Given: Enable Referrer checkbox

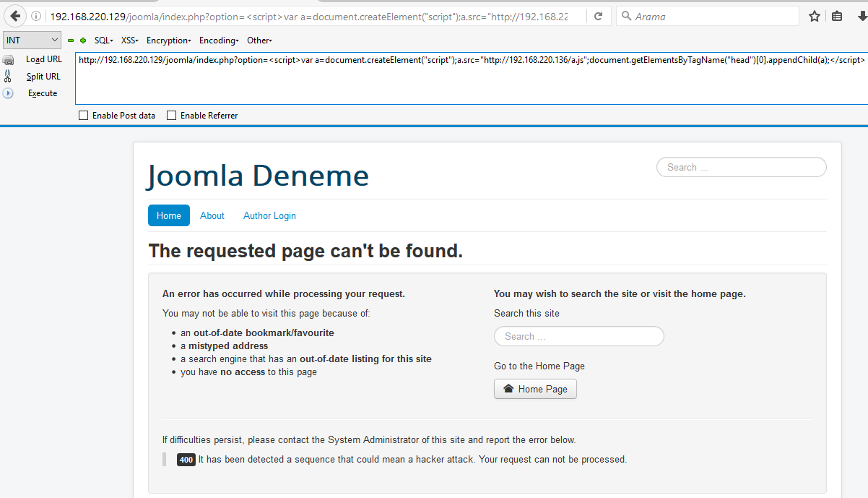Looking at the screenshot, I should tap(171, 116).
